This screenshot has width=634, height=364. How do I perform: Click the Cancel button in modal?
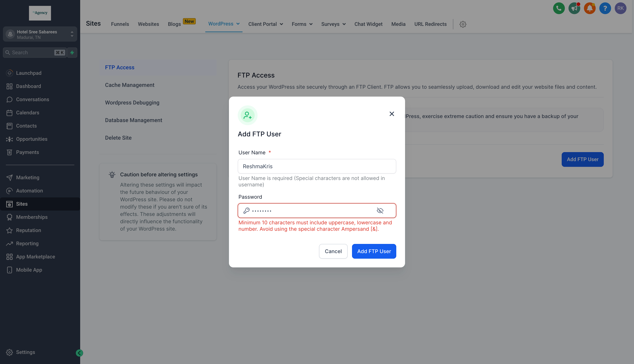[x=333, y=251]
